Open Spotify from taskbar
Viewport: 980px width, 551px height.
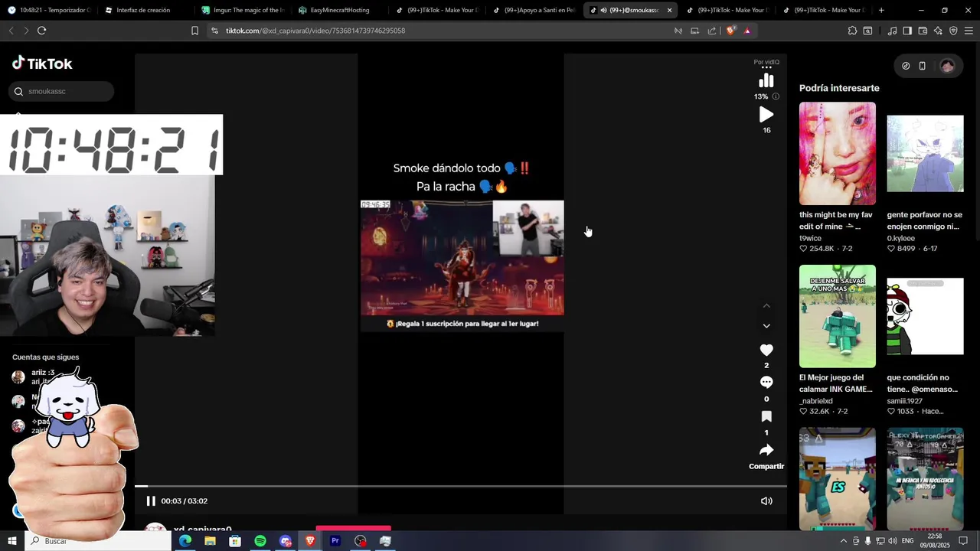[260, 541]
